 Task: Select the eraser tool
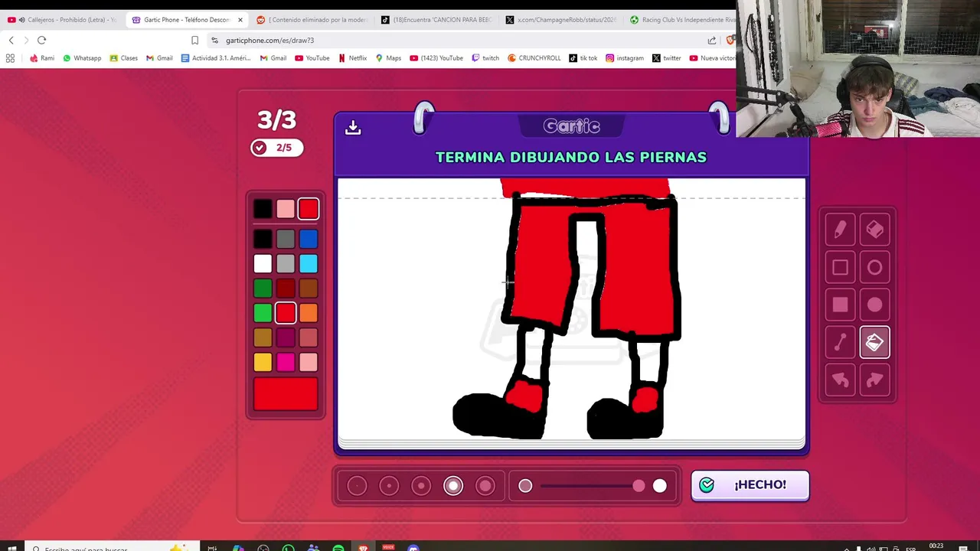[874, 230]
